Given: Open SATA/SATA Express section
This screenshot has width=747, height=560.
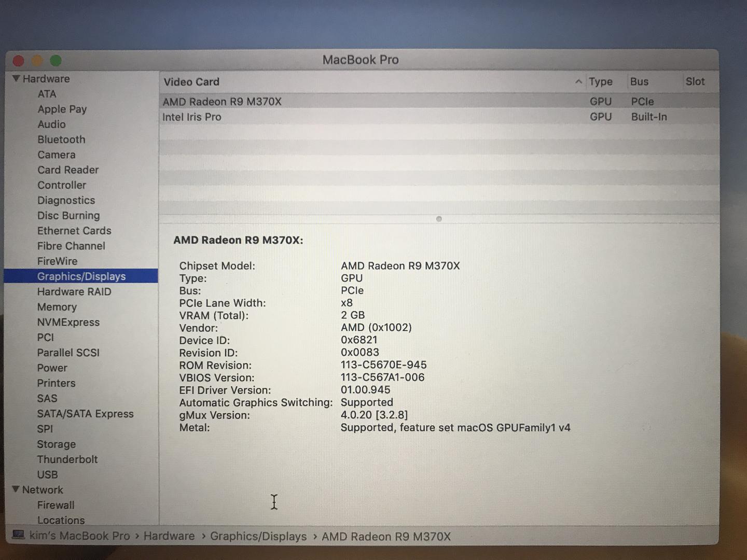Looking at the screenshot, I should click(x=85, y=414).
